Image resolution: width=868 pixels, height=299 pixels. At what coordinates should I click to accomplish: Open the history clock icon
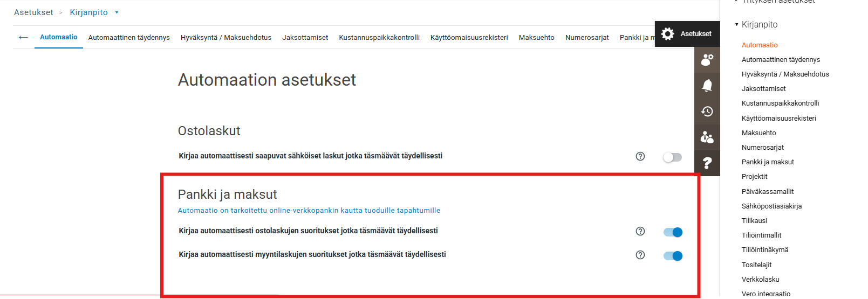(x=707, y=112)
